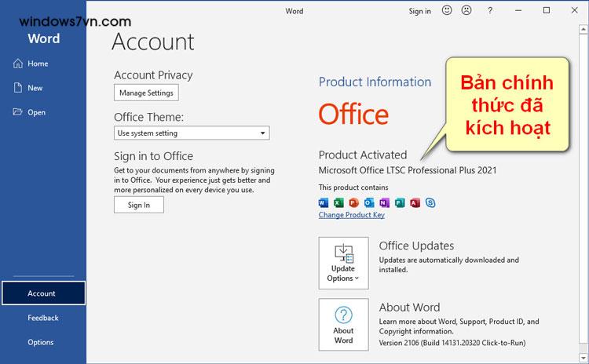
Task: Send a smile feedback face icon
Action: [x=448, y=11]
